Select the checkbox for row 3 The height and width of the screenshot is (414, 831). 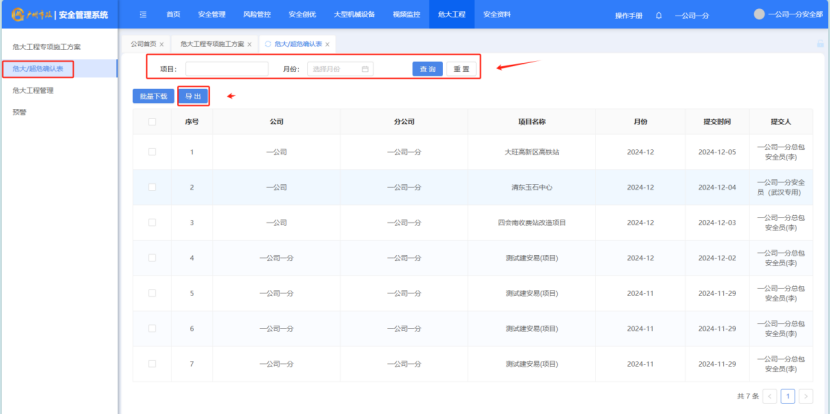tap(152, 222)
